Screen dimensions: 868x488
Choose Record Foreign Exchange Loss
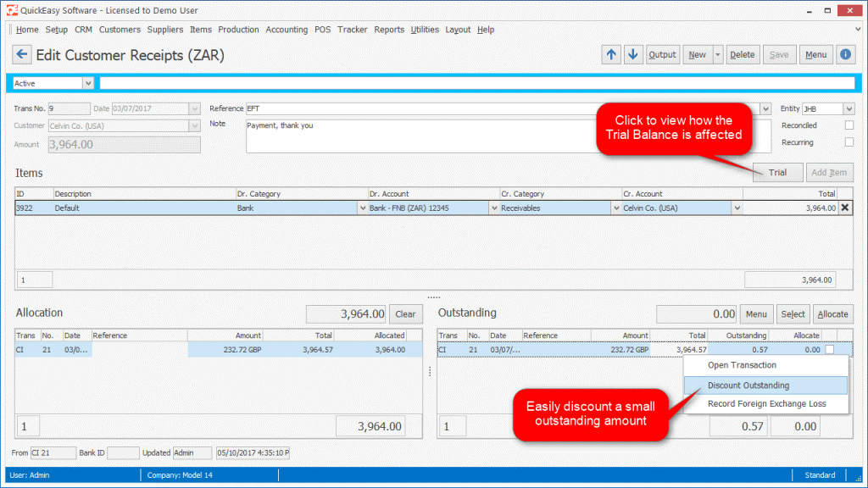pos(766,404)
